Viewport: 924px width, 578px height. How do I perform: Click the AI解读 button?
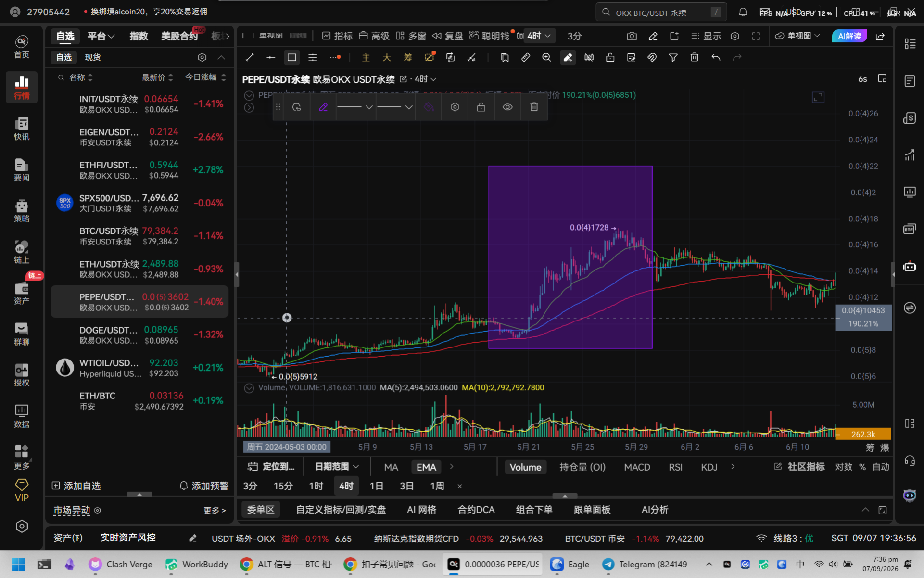tap(849, 36)
